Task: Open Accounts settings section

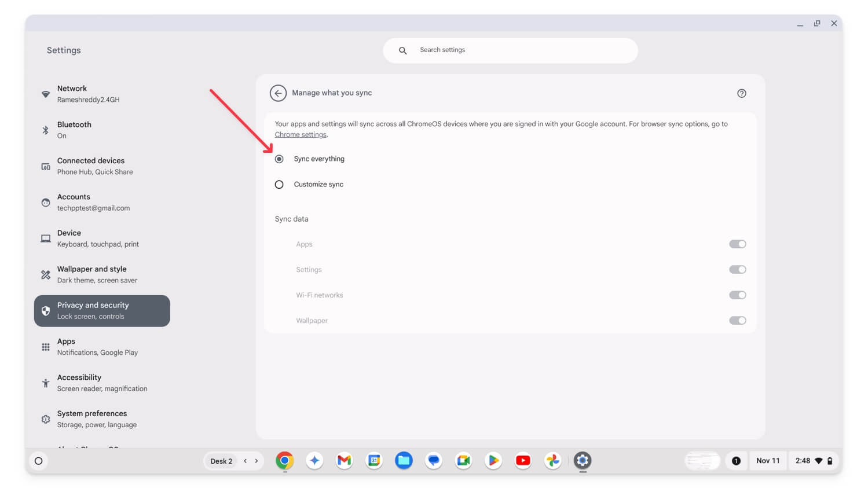Action: (102, 203)
